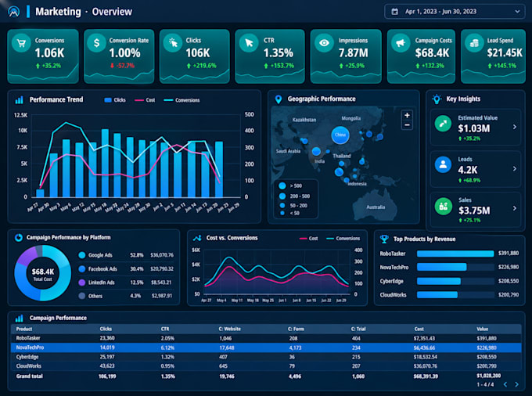Go to previous table page arrow
Image resolution: width=532 pixels, height=396 pixels.
click(x=505, y=384)
